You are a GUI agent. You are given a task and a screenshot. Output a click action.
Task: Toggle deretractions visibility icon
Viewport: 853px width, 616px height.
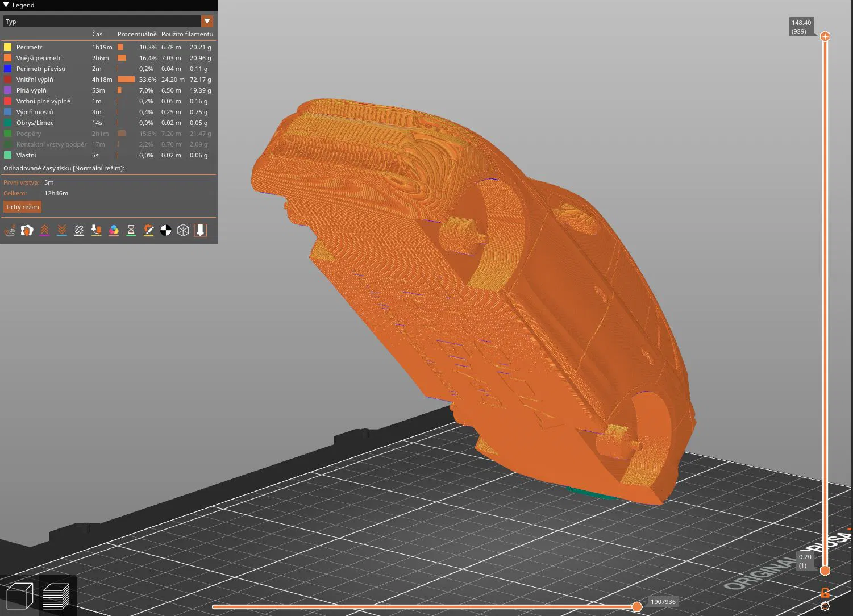62,230
